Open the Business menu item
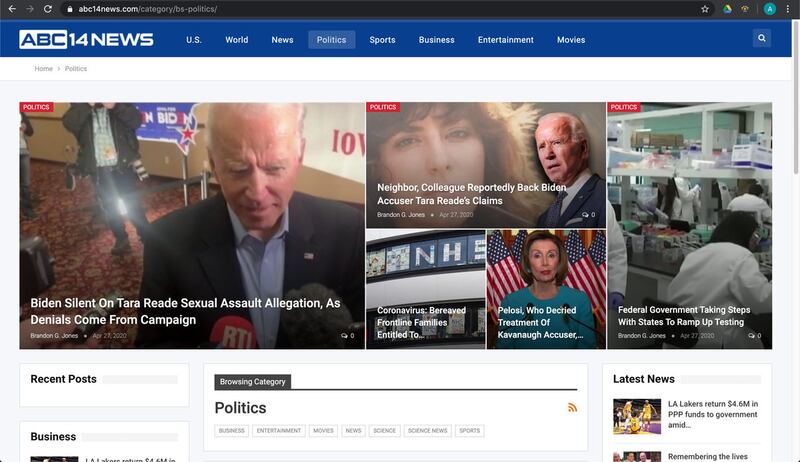 [x=436, y=40]
